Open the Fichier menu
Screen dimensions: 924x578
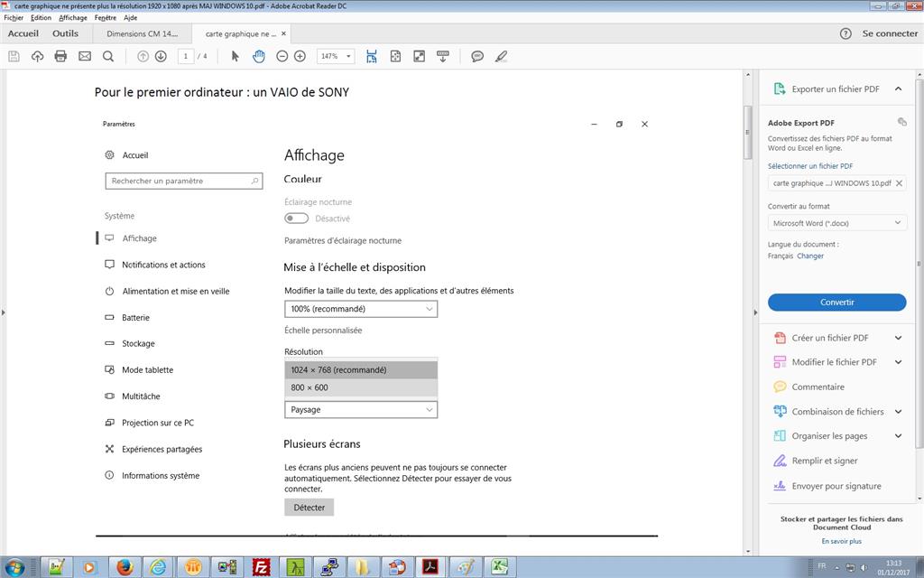tap(14, 18)
